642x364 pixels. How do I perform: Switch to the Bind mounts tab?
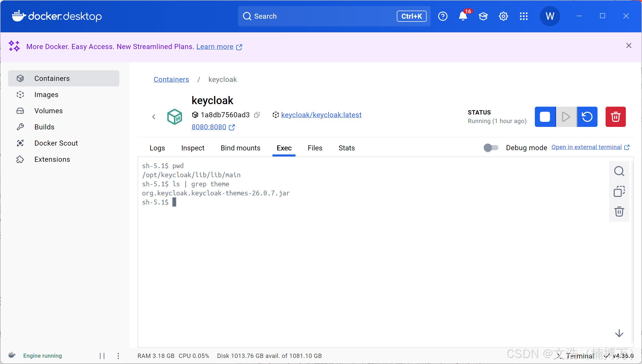tap(240, 148)
